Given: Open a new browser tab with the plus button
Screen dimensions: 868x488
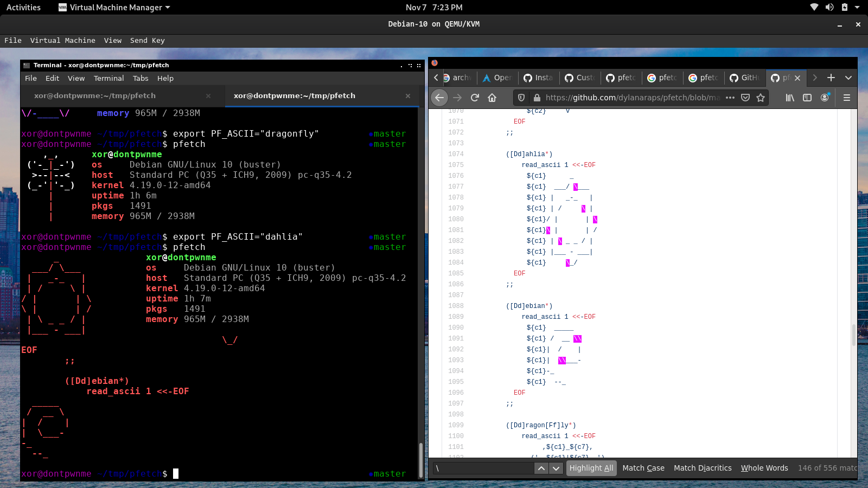Looking at the screenshot, I should 831,78.
